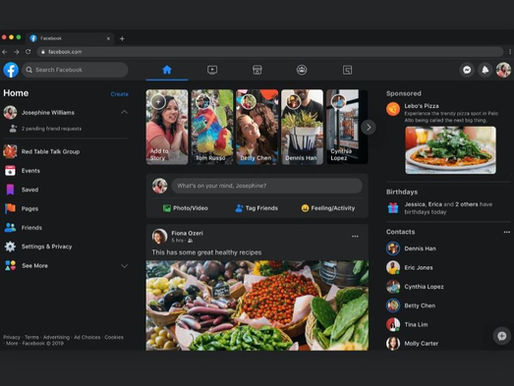Collapse the Josephine Williams section

click(124, 112)
